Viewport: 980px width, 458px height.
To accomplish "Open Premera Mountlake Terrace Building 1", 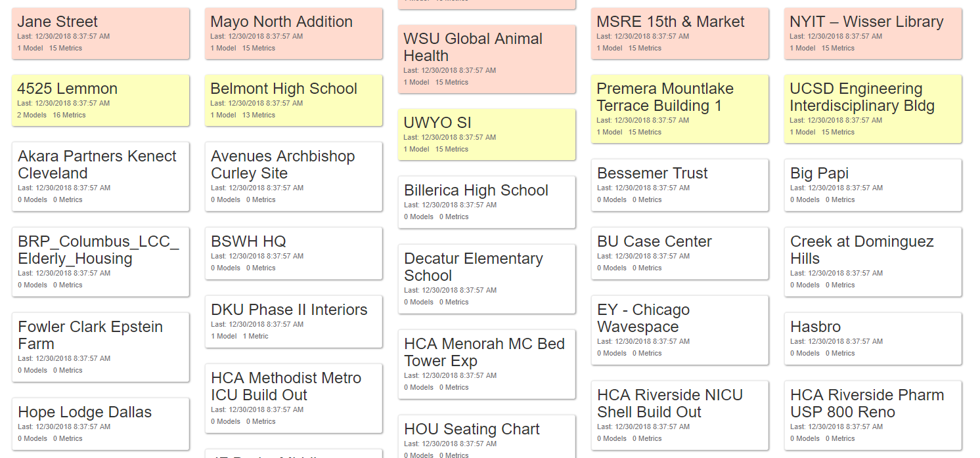I will [680, 108].
